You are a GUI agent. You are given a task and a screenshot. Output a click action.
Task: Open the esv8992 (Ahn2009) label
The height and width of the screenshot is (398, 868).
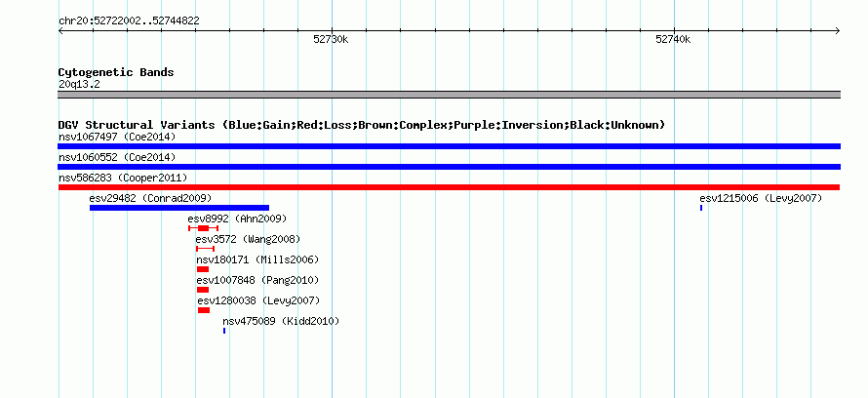238,219
